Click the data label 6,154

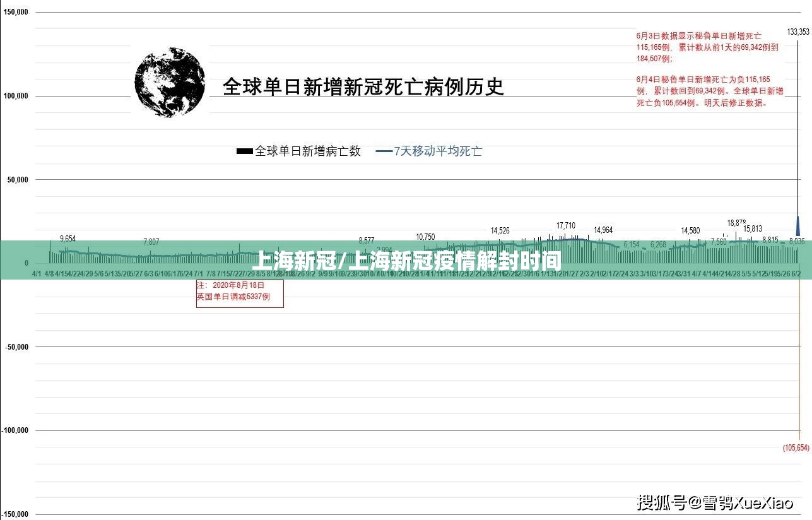tap(632, 244)
